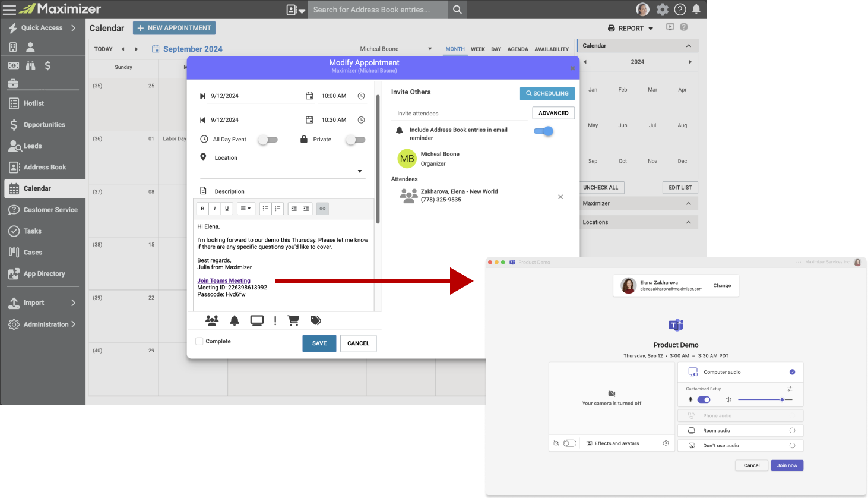Collapse the Locations panel
868x498 pixels.
(x=689, y=222)
